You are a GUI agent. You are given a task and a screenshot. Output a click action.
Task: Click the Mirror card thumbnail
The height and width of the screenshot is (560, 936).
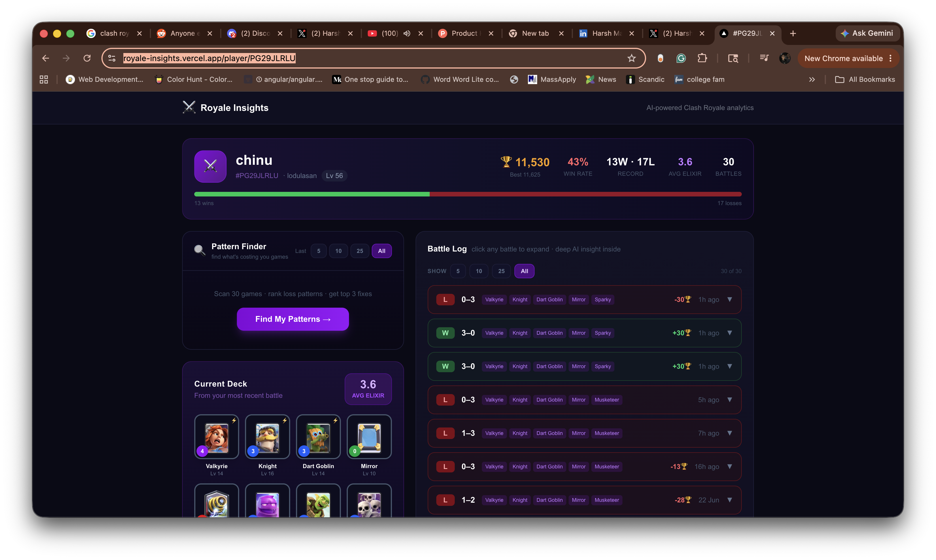point(369,437)
